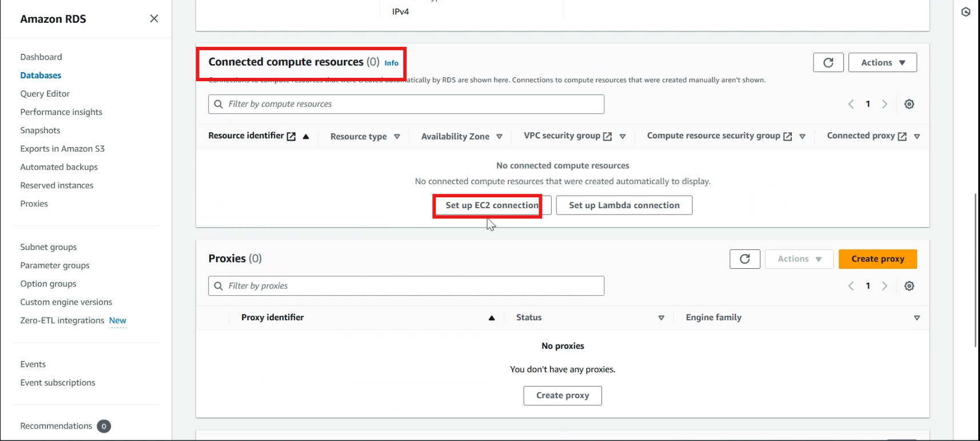Go to next page of proxies
The image size is (980, 441).
(885, 286)
